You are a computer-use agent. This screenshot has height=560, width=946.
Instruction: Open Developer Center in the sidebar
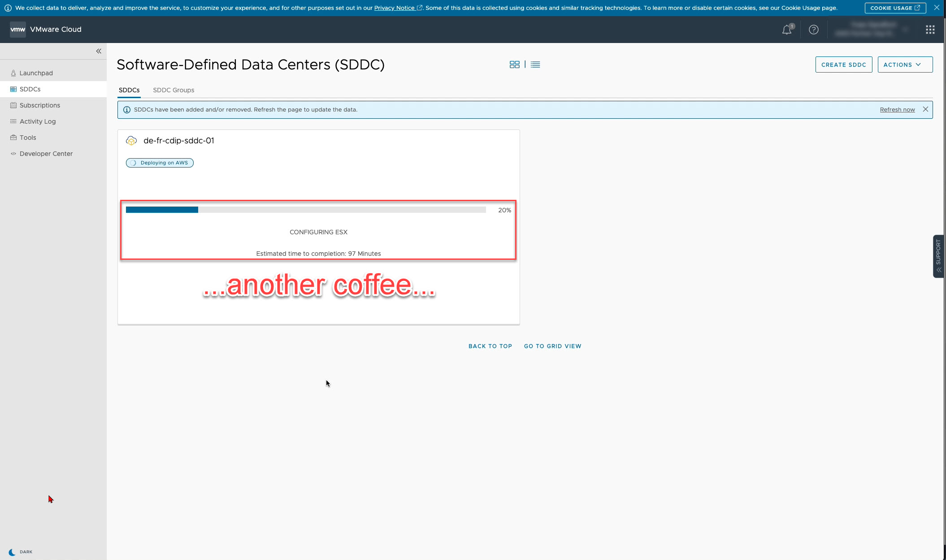[46, 154]
